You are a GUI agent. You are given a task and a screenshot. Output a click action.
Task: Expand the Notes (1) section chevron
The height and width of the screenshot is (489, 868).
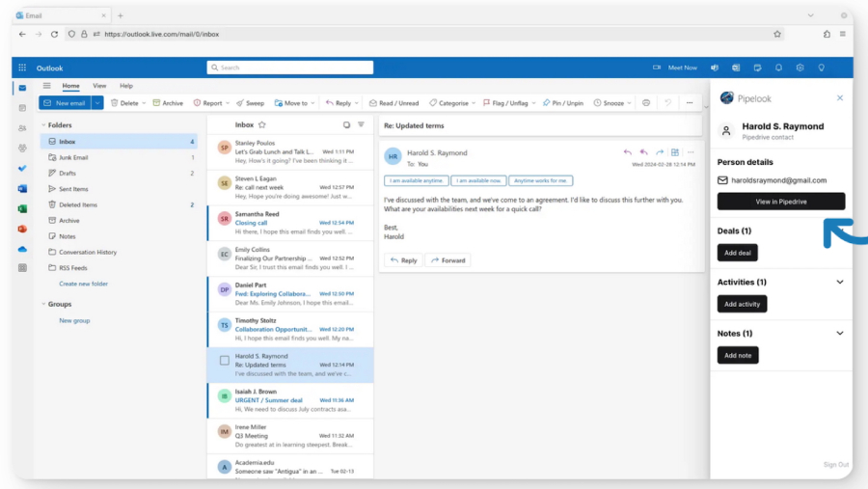pos(840,334)
